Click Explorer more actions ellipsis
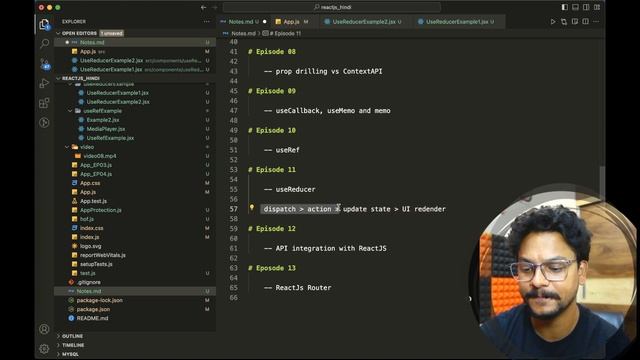The height and width of the screenshot is (360, 640). (x=207, y=22)
